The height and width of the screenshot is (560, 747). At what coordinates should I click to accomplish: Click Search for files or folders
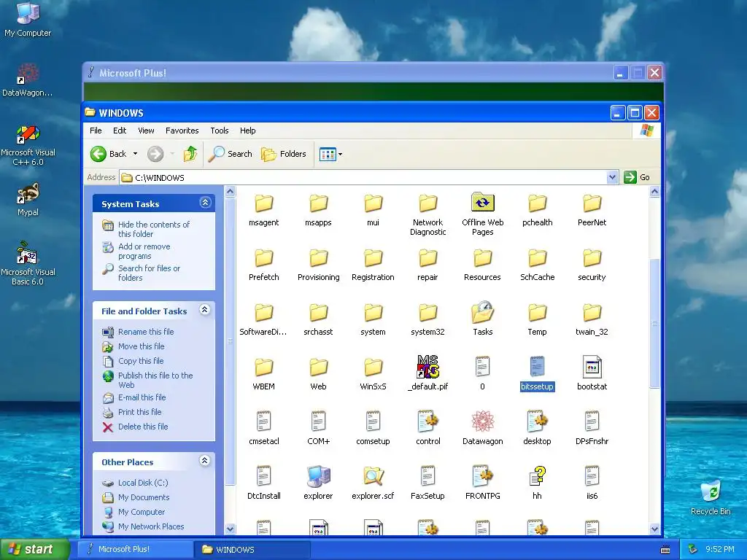coord(149,273)
